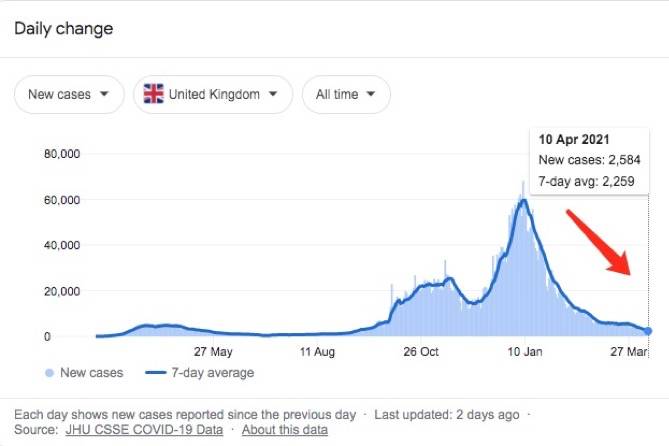The height and width of the screenshot is (446, 669).
Task: Expand the United Kingdom country dropdown
Action: 213,95
